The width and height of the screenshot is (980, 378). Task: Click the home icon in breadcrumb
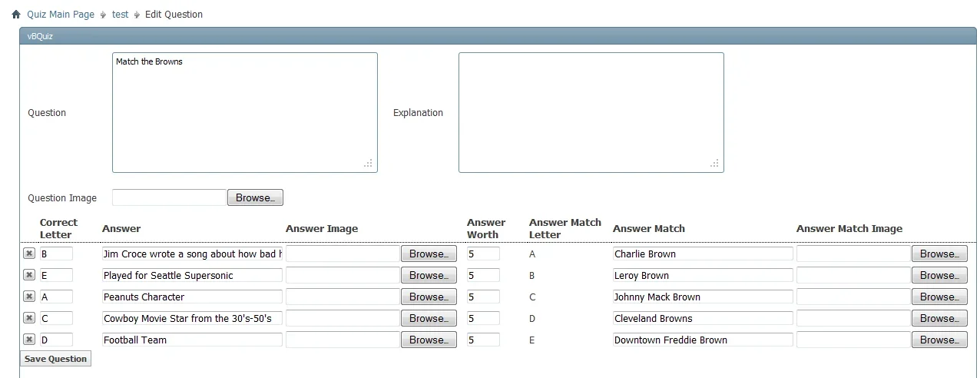(x=16, y=15)
